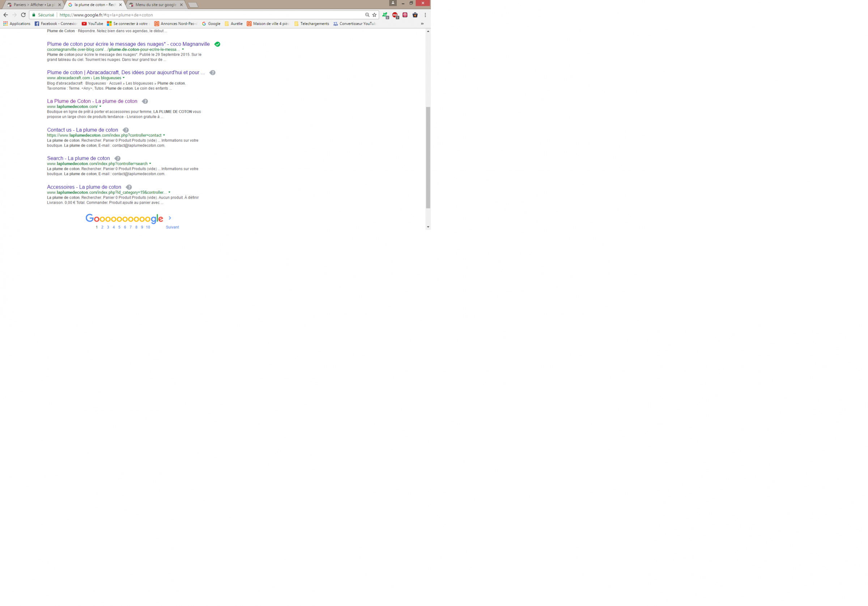
Task: Close the la plume de coton tab
Action: [120, 5]
